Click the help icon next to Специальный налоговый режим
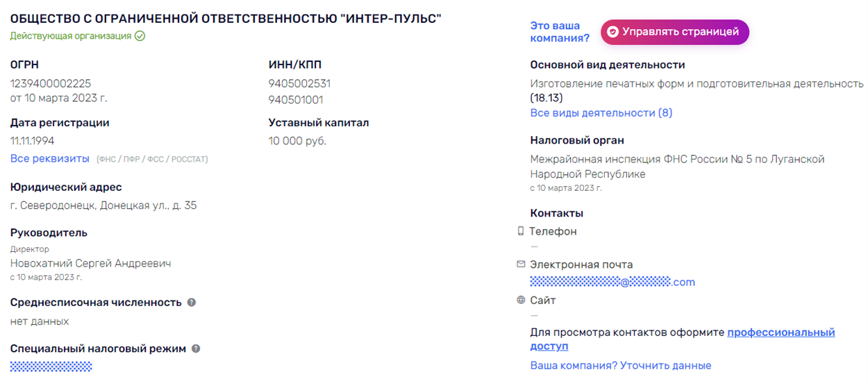The width and height of the screenshot is (868, 388). [x=196, y=348]
